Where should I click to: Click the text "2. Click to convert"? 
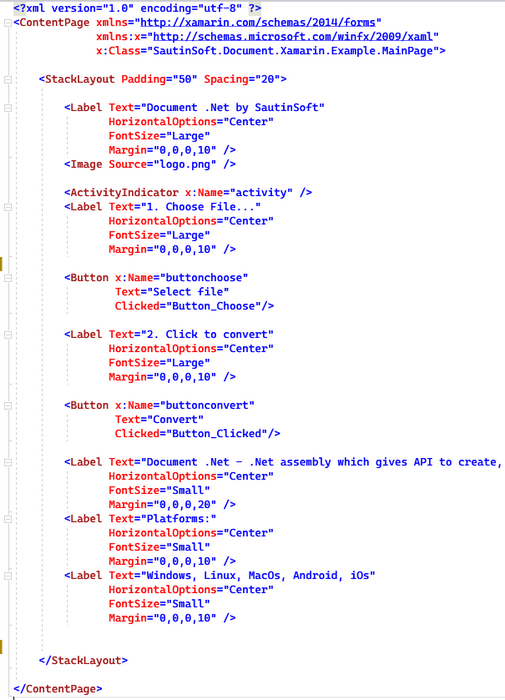click(207, 334)
